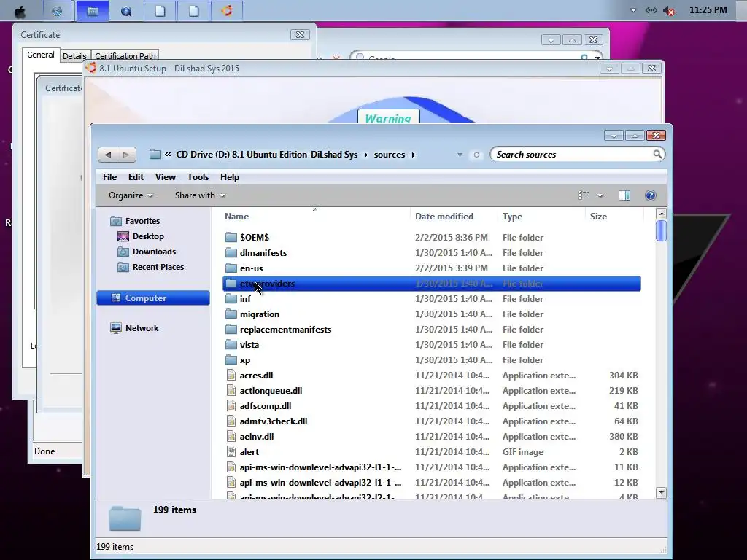Select the adfscomp.dll file

(x=432, y=406)
